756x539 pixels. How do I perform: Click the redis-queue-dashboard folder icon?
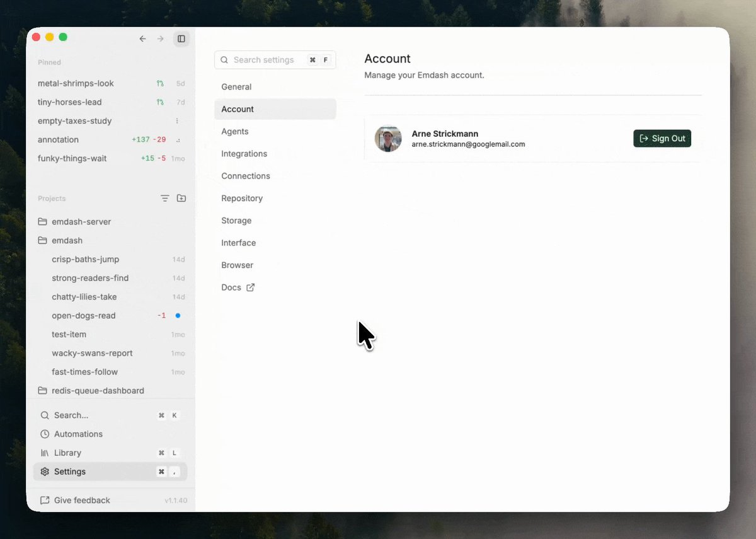tap(42, 391)
